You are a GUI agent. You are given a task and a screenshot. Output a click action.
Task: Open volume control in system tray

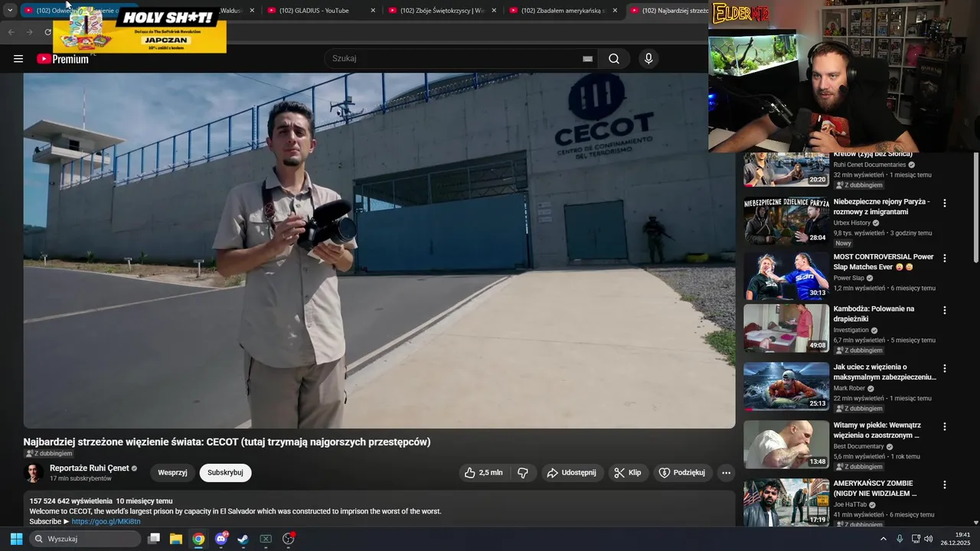(x=928, y=539)
